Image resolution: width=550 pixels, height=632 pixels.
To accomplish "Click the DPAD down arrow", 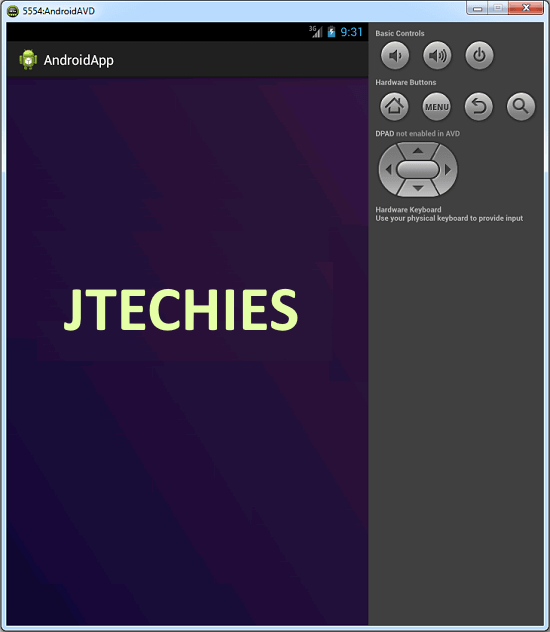I will [418, 188].
